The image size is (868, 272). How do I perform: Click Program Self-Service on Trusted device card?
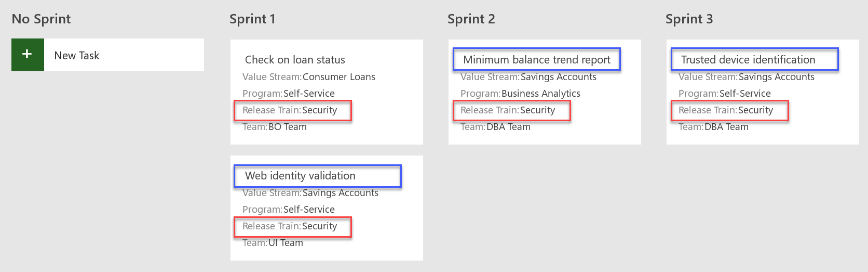(725, 94)
